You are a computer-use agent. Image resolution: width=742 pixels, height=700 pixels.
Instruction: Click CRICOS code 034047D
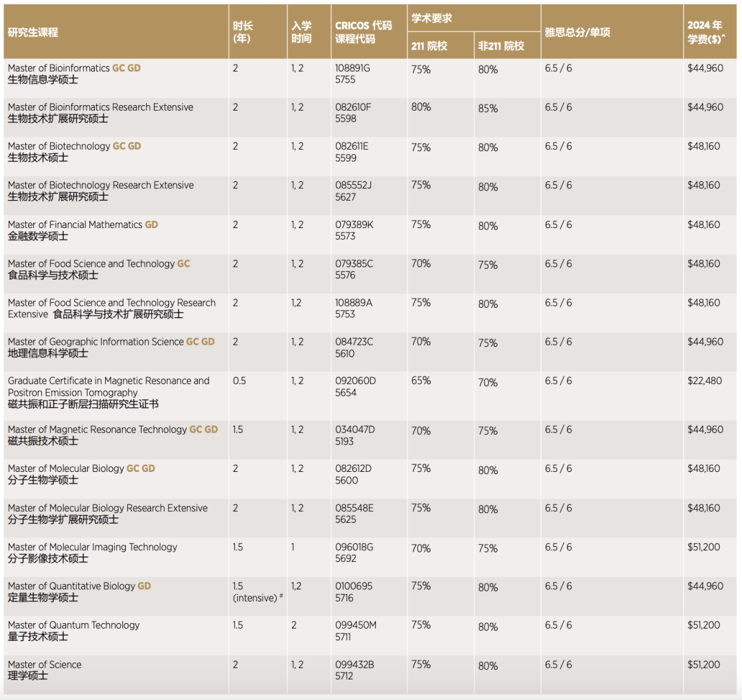click(355, 430)
